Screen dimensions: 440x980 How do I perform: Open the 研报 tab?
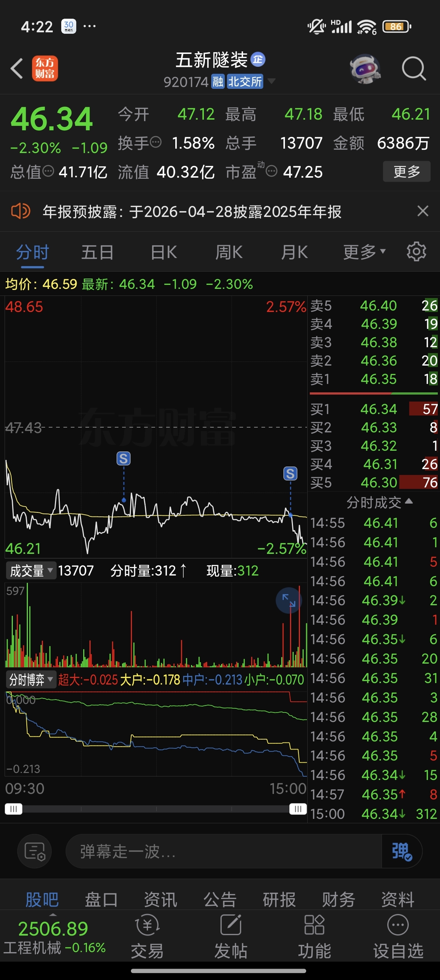[279, 900]
